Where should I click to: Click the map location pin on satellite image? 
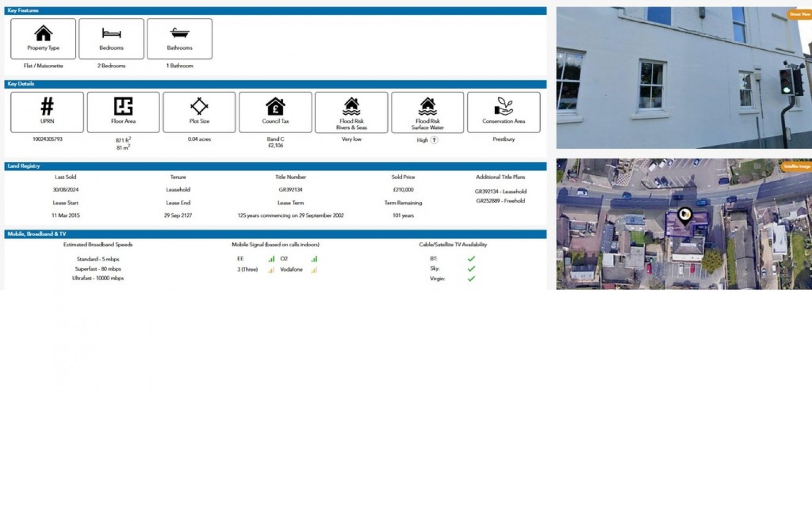(x=685, y=215)
